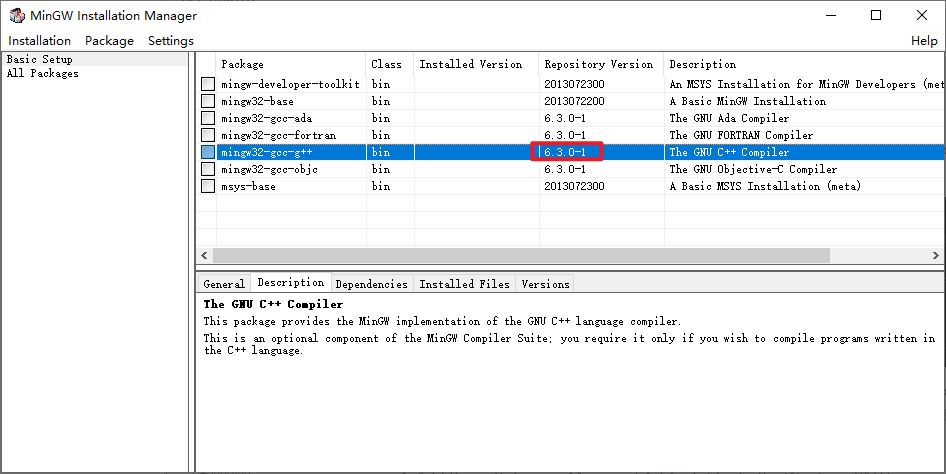Click the MinGW app icon in title bar
946x474 pixels.
[x=17, y=15]
